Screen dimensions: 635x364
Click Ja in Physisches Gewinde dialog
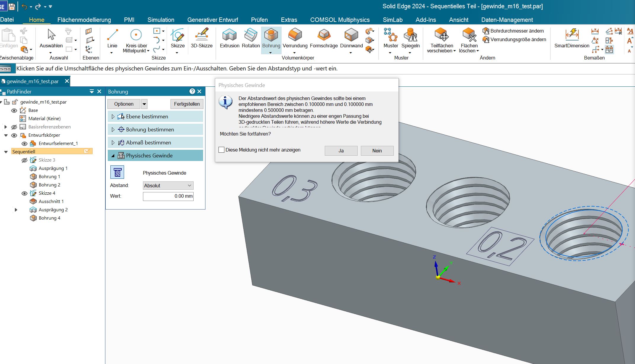341,151
